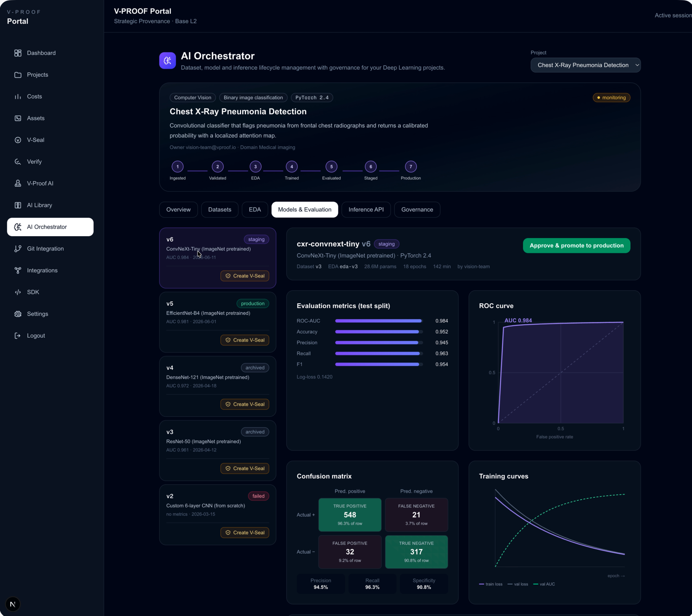The width and height of the screenshot is (692, 616).
Task: Create V-Seal for model v4
Action: pyautogui.click(x=245, y=404)
